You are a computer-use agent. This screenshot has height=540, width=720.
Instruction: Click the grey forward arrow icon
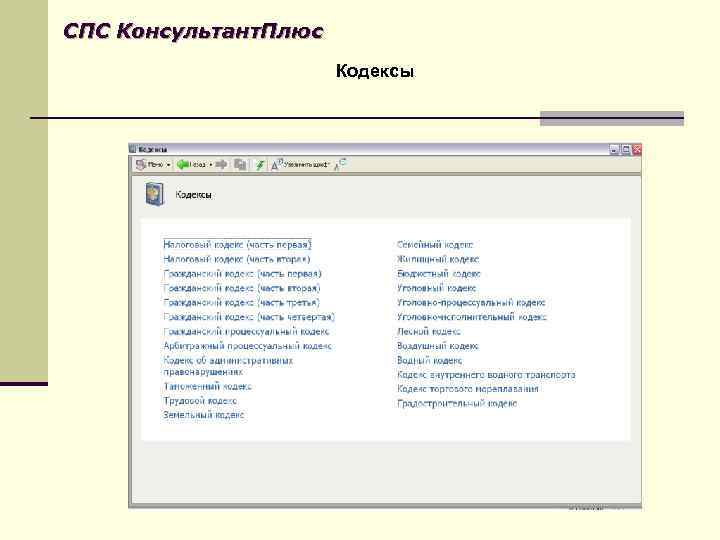221,164
